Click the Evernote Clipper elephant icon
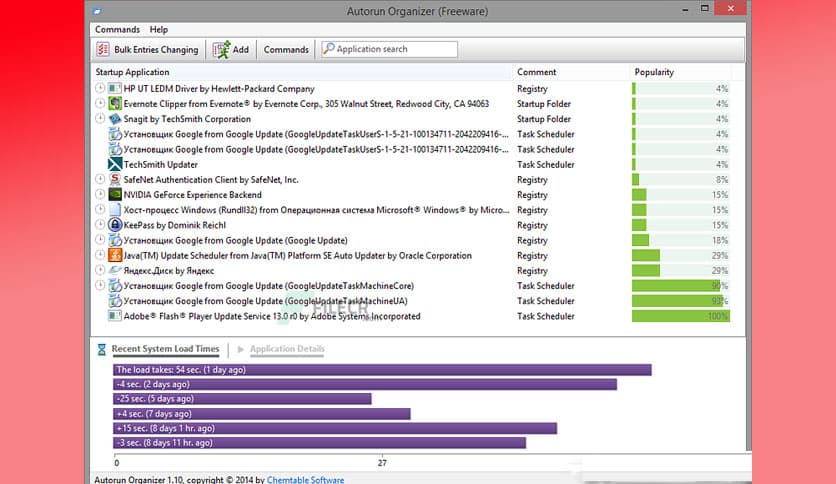Image resolution: width=836 pixels, height=484 pixels. tap(115, 103)
